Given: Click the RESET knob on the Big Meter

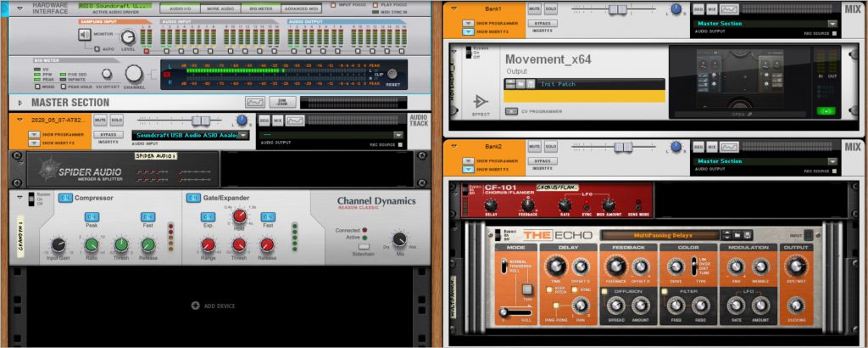Looking at the screenshot, I should pyautogui.click(x=393, y=76).
